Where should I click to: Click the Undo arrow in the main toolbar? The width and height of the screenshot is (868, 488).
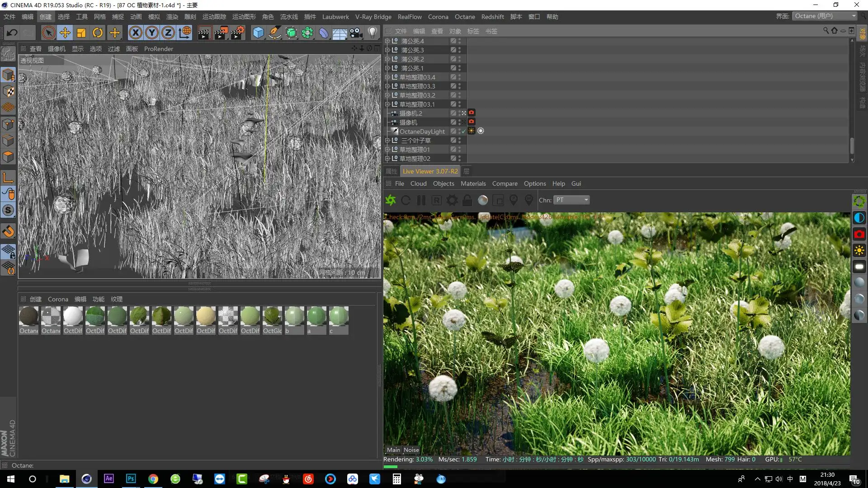(12, 33)
